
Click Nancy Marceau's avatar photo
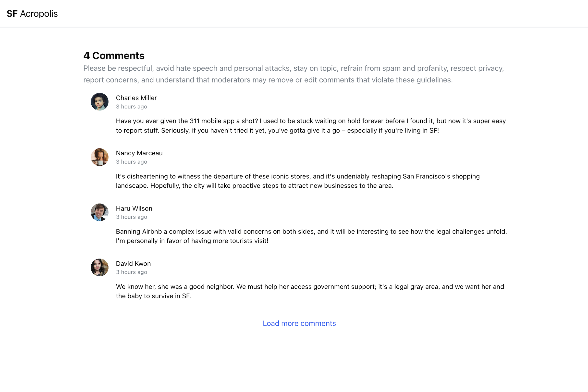pos(99,157)
